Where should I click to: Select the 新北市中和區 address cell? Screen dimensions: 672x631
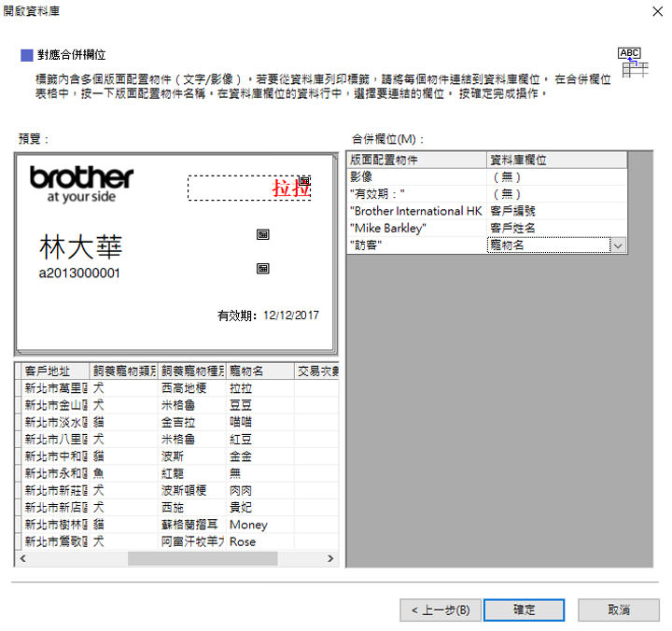55,456
